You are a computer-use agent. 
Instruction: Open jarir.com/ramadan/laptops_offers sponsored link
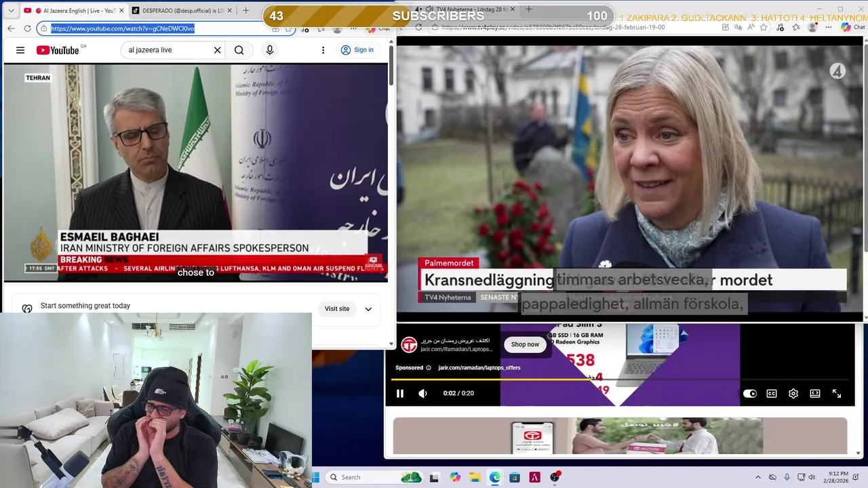pyautogui.click(x=479, y=367)
